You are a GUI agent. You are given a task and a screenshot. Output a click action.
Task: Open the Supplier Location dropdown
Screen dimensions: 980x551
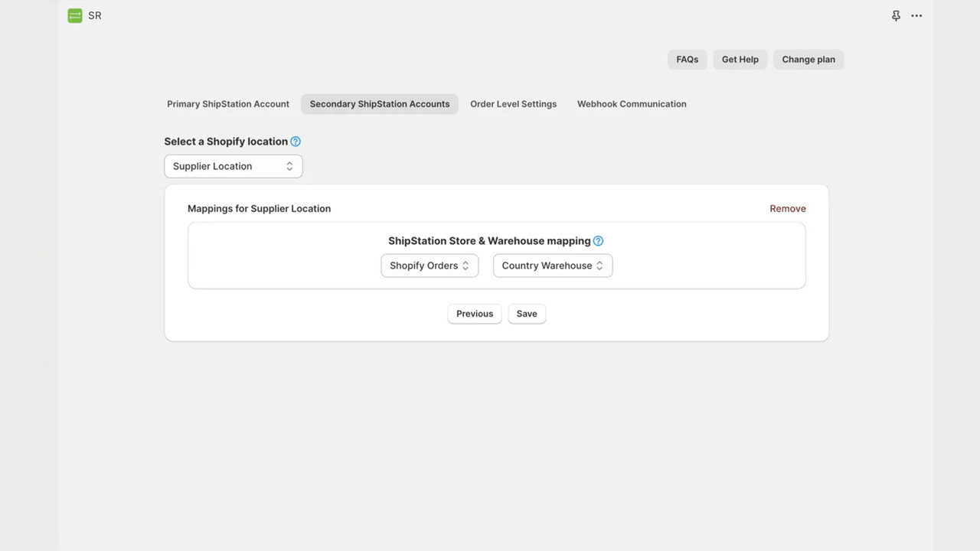(x=234, y=166)
